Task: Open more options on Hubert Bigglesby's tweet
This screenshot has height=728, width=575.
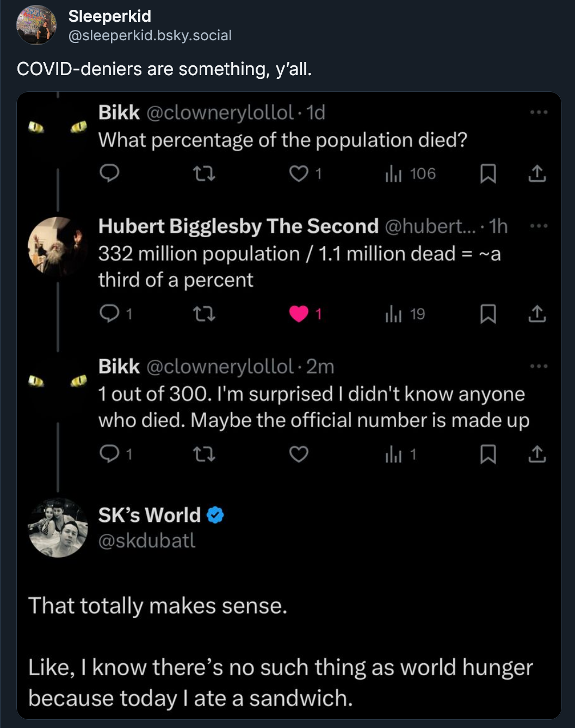Action: click(539, 226)
